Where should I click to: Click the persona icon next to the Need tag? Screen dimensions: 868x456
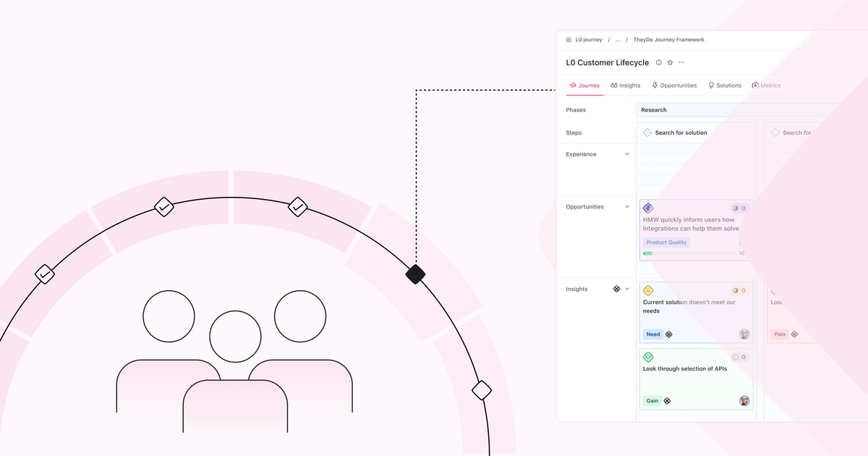point(669,334)
